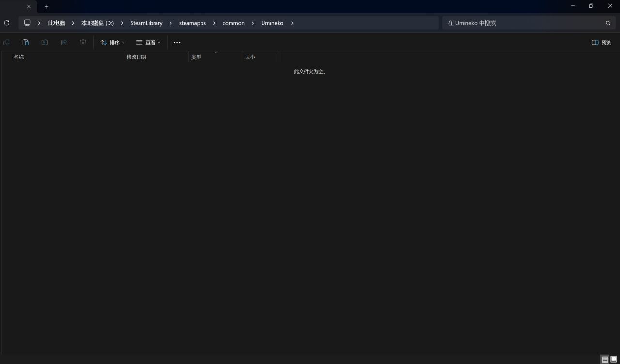Sort by the 名称 column header
This screenshot has width=620, height=364.
point(63,57)
